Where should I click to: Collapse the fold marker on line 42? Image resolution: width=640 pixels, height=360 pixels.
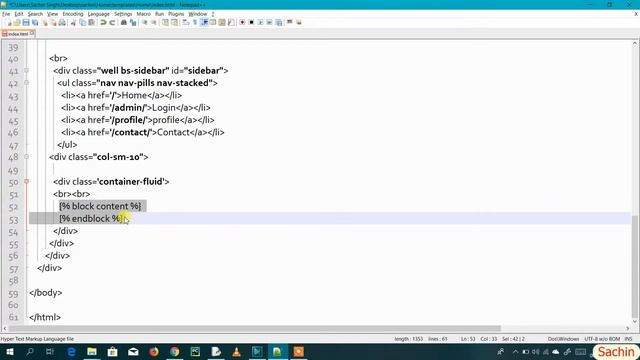coord(27,83)
